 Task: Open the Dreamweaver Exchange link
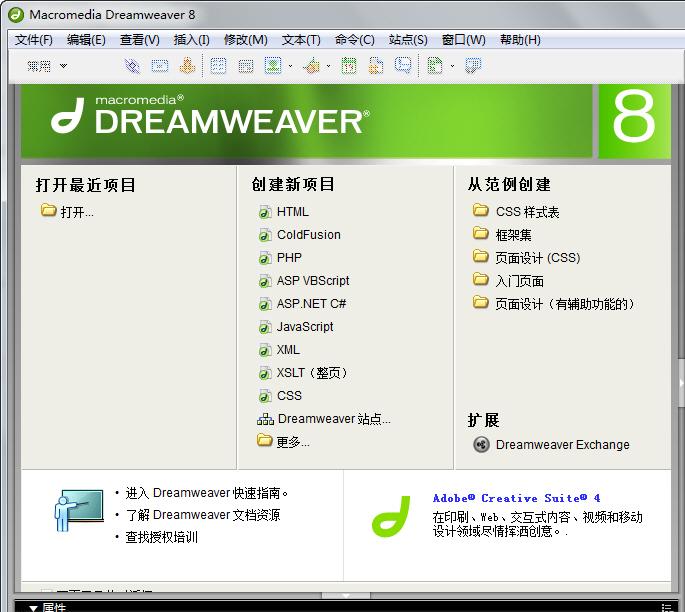562,445
